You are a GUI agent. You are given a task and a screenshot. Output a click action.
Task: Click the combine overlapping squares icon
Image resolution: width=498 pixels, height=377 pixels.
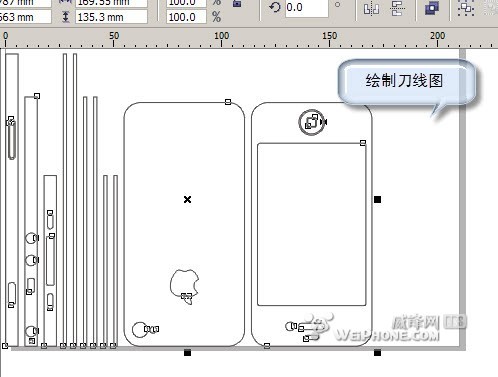point(432,8)
